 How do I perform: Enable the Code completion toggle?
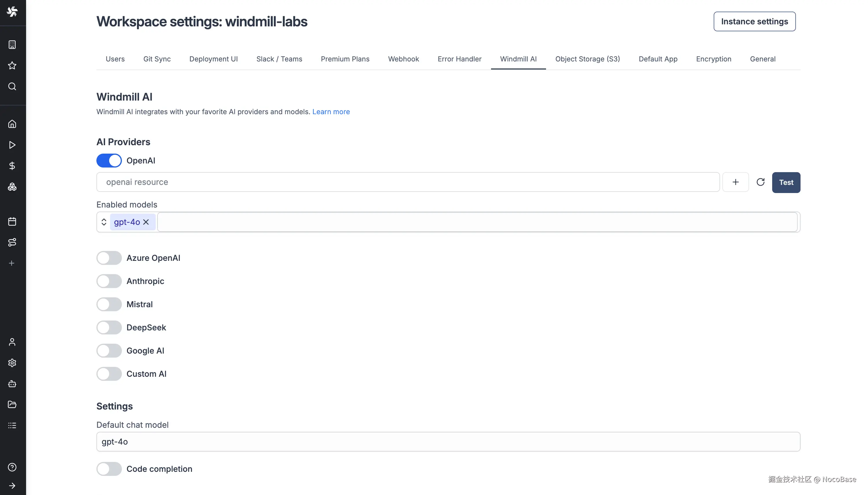coord(109,469)
